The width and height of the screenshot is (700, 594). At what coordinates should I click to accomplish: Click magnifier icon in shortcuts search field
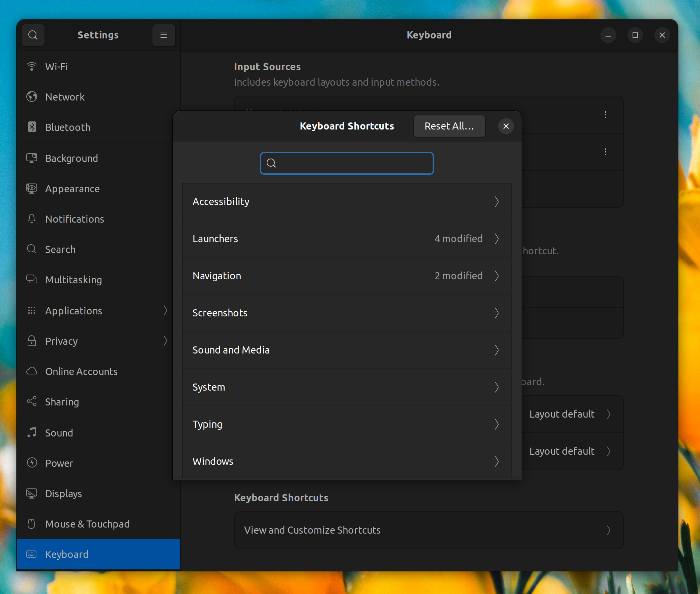271,163
